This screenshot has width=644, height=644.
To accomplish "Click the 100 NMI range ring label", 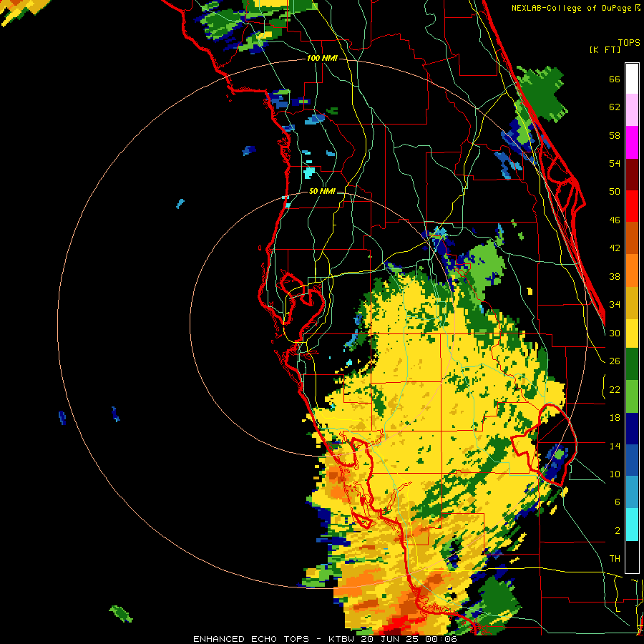I will coord(322,58).
